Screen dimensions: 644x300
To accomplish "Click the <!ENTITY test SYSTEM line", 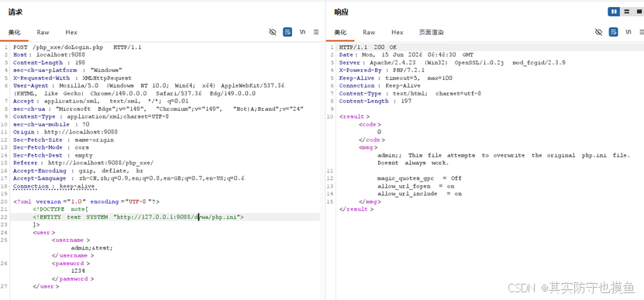I will [139, 217].
